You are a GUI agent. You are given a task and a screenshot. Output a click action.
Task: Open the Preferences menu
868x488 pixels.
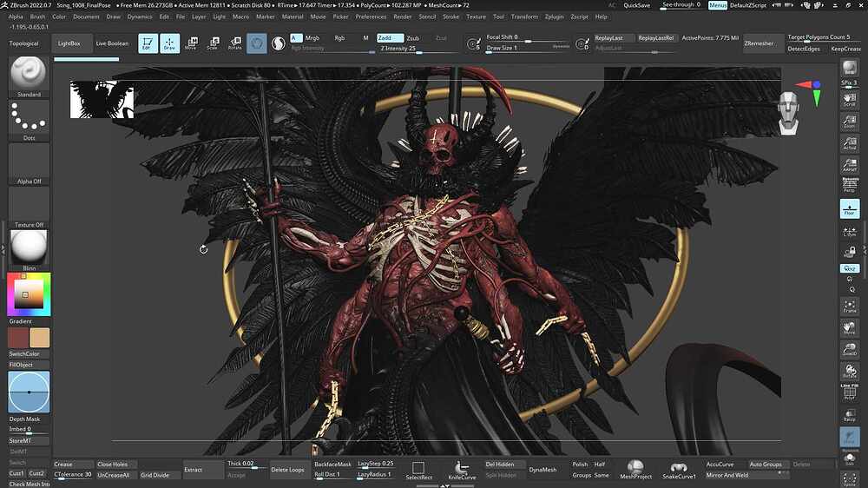pyautogui.click(x=371, y=16)
